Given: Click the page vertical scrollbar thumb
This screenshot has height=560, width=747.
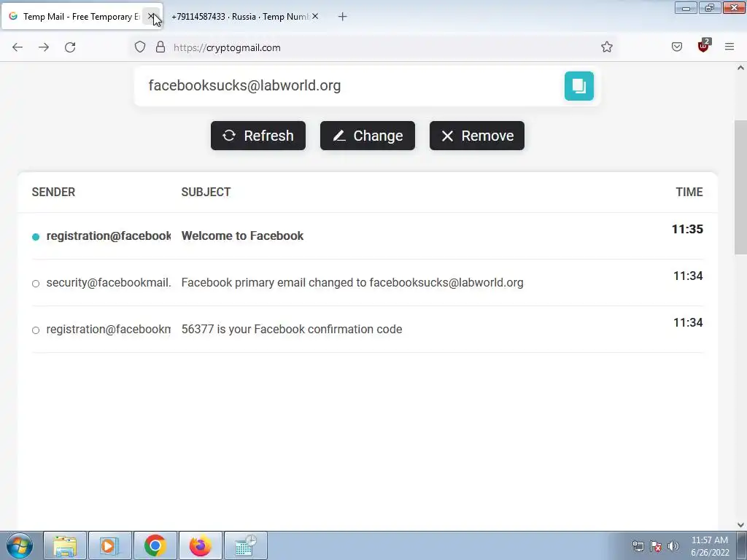Looking at the screenshot, I should [740, 188].
